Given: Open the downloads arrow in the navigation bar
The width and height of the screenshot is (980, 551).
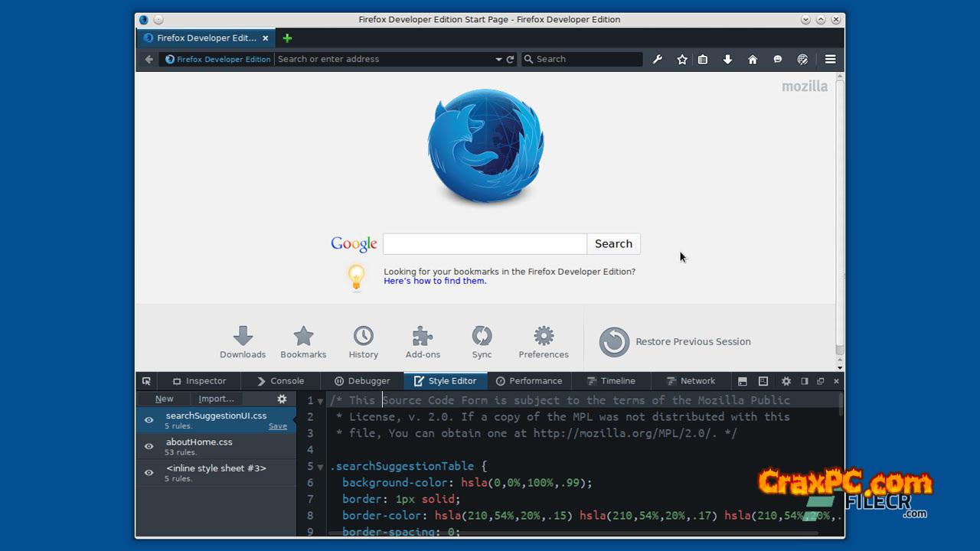Looking at the screenshot, I should pos(727,59).
